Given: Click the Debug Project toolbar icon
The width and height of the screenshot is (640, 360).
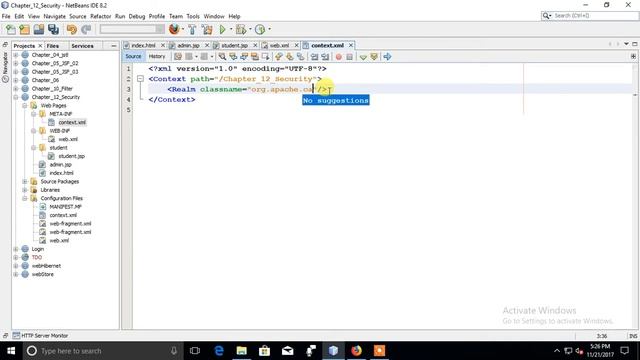Looking at the screenshot, I should 241,29.
